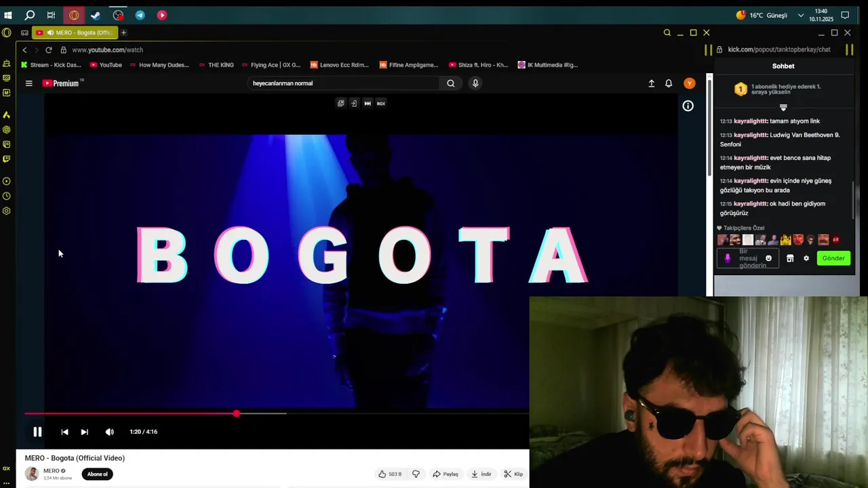Click the pop-out video overlay icon
This screenshot has height=488, width=868.
340,103
